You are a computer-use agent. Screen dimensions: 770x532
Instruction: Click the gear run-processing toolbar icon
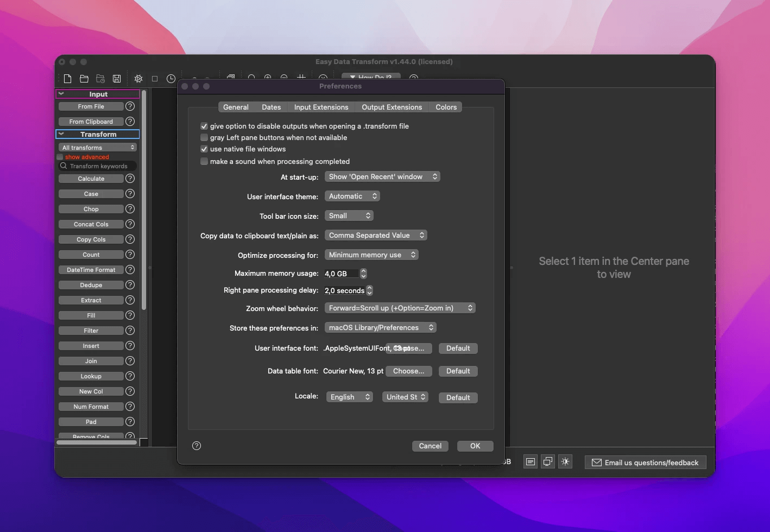(138, 79)
